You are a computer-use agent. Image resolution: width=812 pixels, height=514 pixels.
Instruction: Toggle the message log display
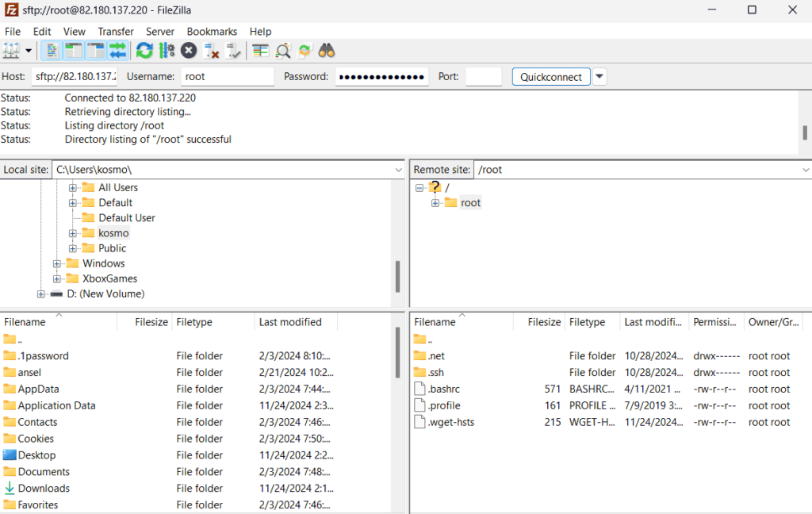(x=52, y=50)
